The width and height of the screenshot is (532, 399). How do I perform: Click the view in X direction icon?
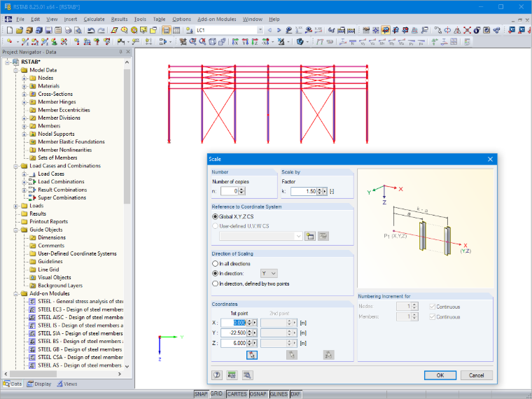pyautogui.click(x=235, y=42)
